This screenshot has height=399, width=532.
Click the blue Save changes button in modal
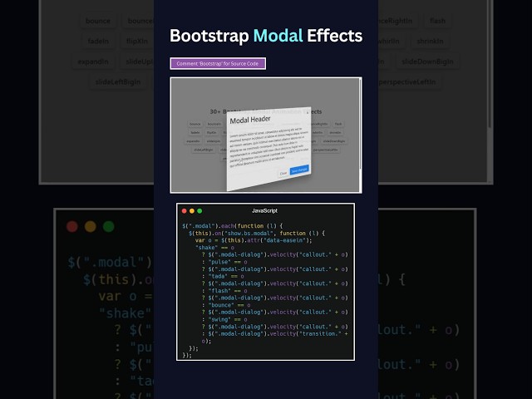point(299,170)
